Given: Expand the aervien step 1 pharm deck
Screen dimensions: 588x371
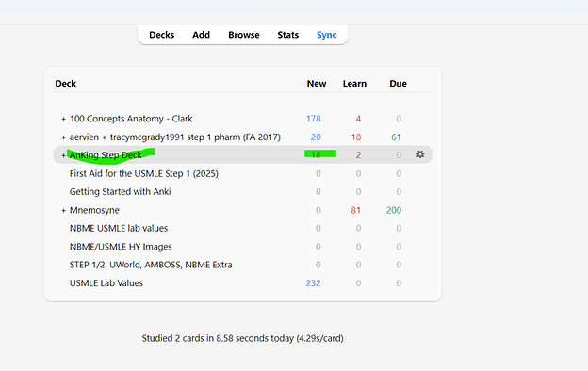Looking at the screenshot, I should 63,137.
